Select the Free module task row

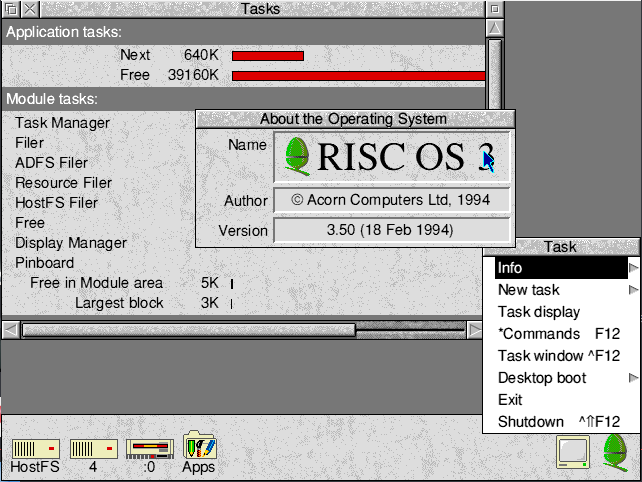point(30,223)
